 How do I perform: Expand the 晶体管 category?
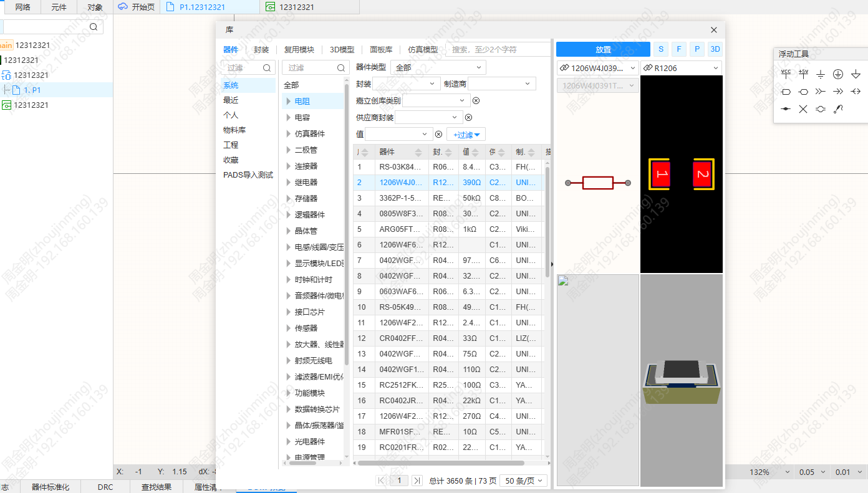click(x=288, y=231)
